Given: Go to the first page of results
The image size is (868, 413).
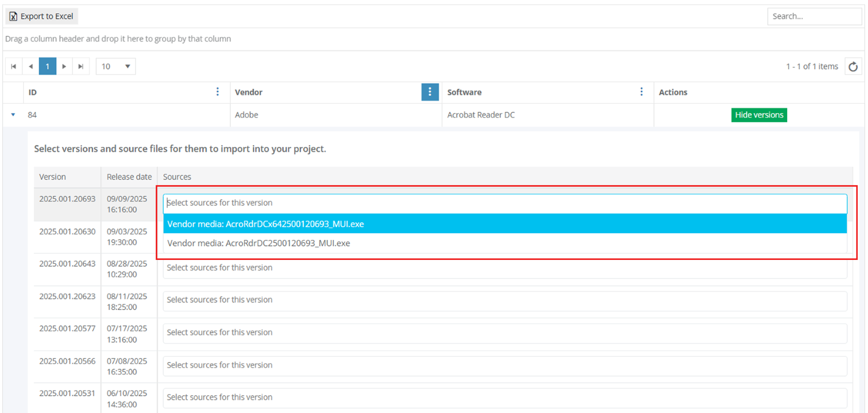Looking at the screenshot, I should pos(14,66).
